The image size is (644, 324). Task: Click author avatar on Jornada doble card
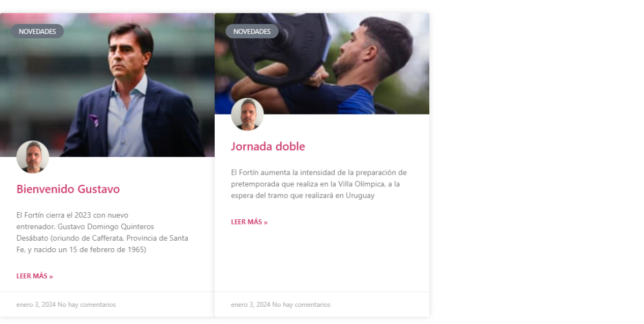[247, 114]
